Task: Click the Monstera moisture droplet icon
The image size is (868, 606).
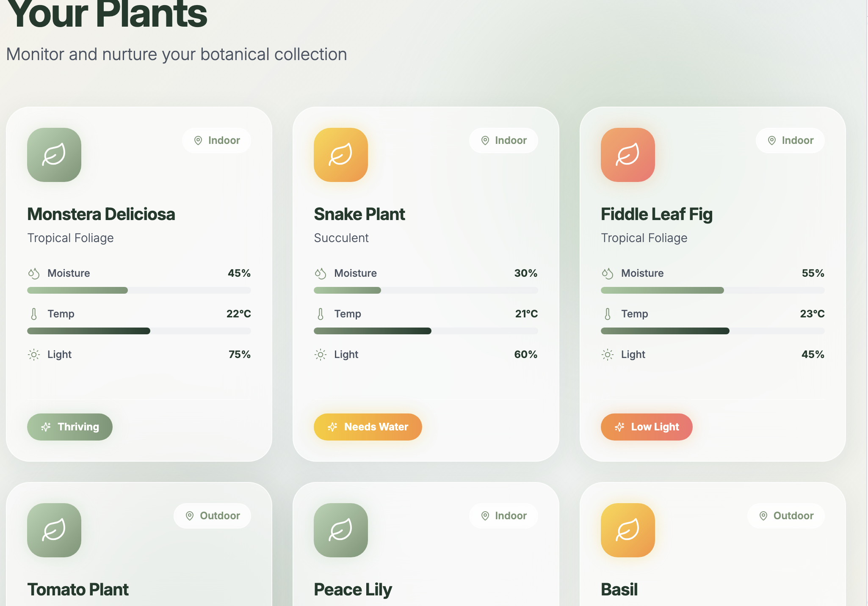Action: click(34, 273)
